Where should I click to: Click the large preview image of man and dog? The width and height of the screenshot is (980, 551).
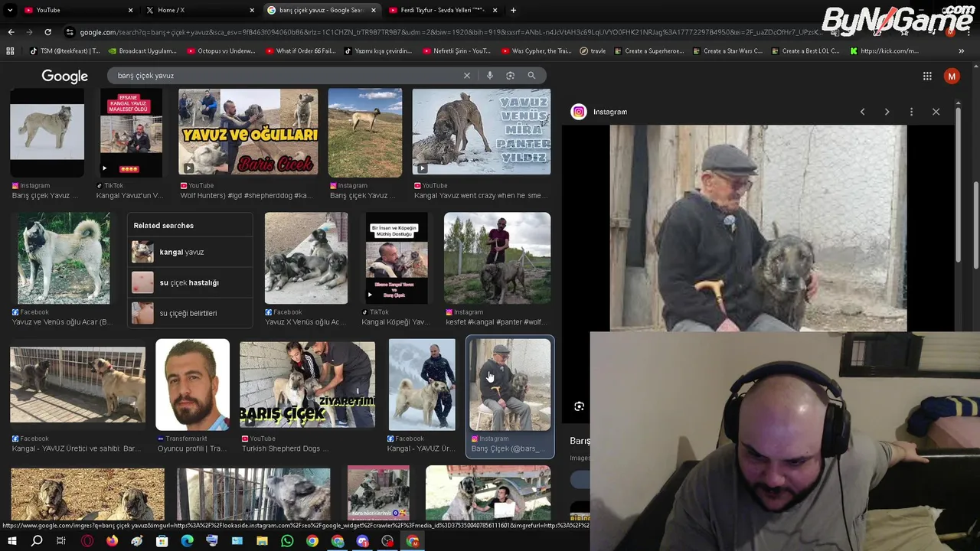[x=758, y=228]
